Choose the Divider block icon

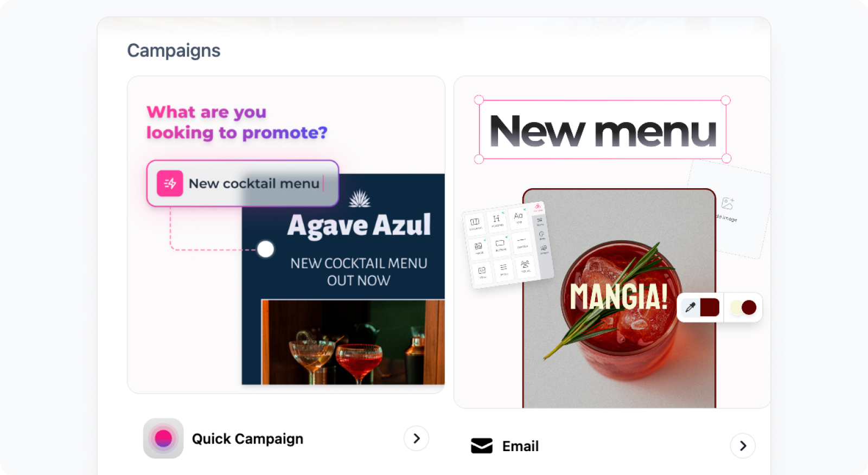[x=522, y=241]
